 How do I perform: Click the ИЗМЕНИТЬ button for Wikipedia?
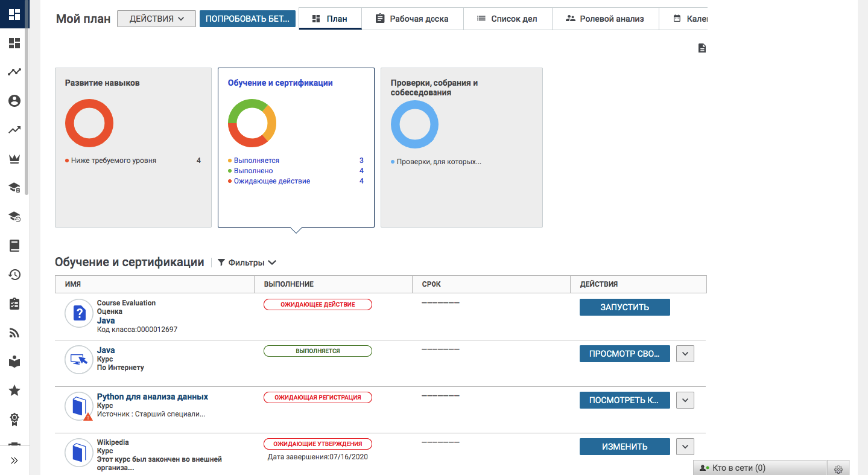tap(624, 447)
